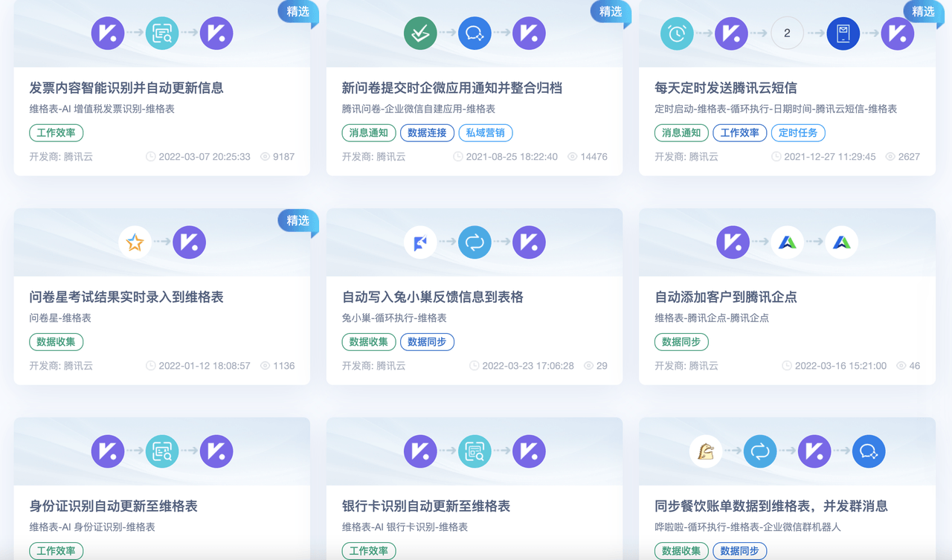Click the 精选 badge on 问卷星考试结果 card
The width and height of the screenshot is (952, 560).
coord(298,222)
